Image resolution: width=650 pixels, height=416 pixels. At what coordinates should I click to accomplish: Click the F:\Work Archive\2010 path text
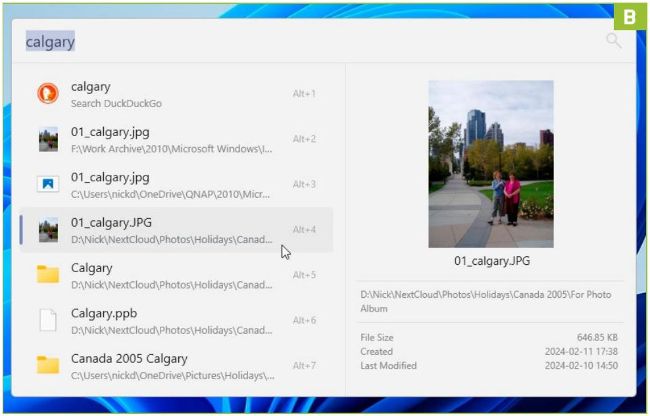point(172,149)
